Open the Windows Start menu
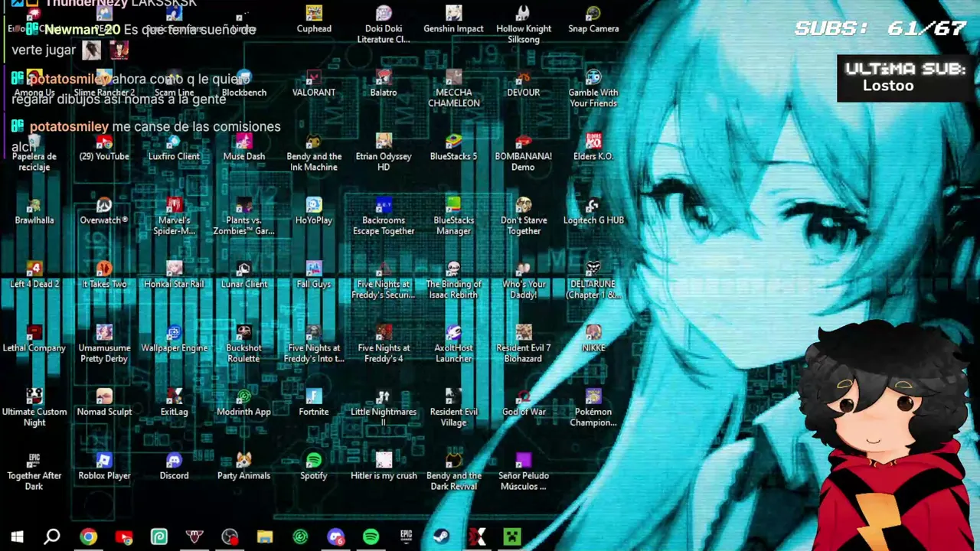This screenshot has height=551, width=980. click(17, 536)
